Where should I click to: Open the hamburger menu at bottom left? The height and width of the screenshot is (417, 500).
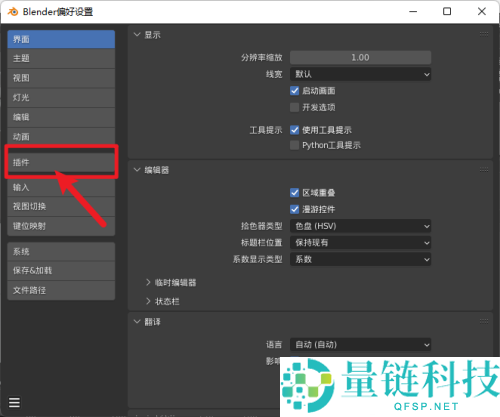point(14,402)
